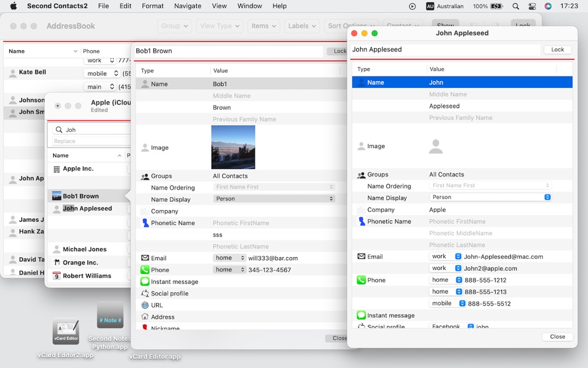Open the Help menu
Image resolution: width=588 pixels, height=368 pixels.
click(x=279, y=6)
